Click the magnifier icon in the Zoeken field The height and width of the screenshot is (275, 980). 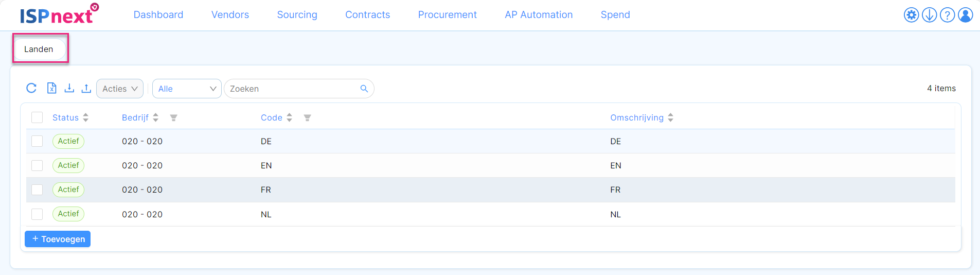pos(364,89)
